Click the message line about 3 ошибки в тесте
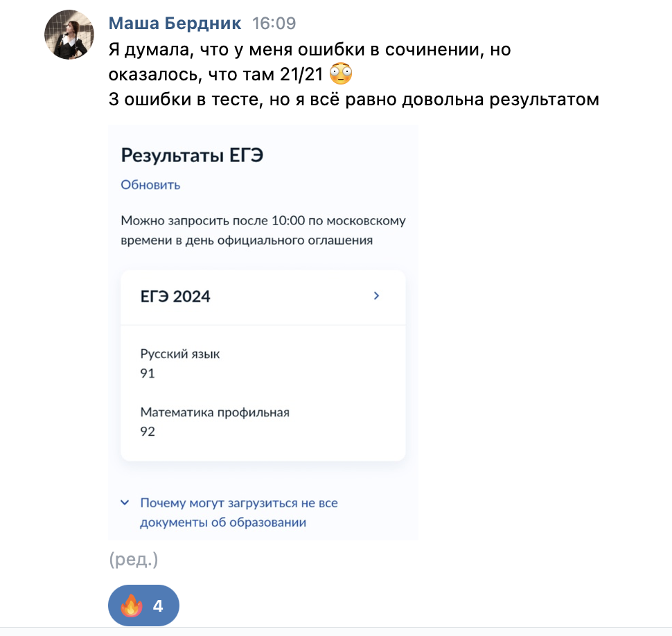The image size is (672, 636). click(x=353, y=99)
